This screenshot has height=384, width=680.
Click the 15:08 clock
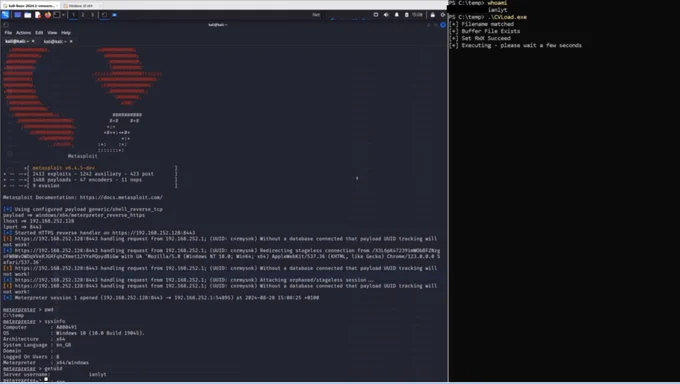[x=417, y=15]
